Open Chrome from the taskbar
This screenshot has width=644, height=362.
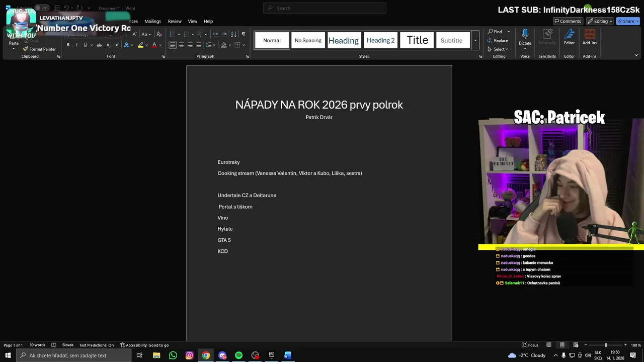206,355
